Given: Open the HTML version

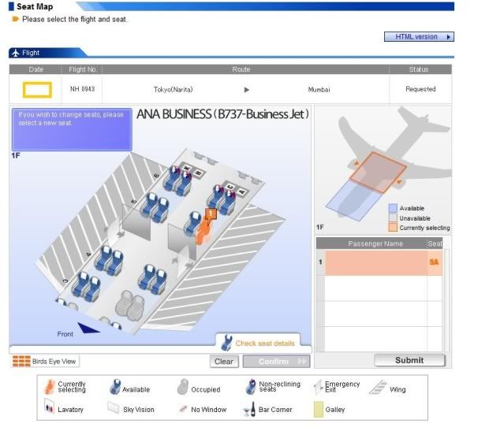Looking at the screenshot, I should [419, 36].
